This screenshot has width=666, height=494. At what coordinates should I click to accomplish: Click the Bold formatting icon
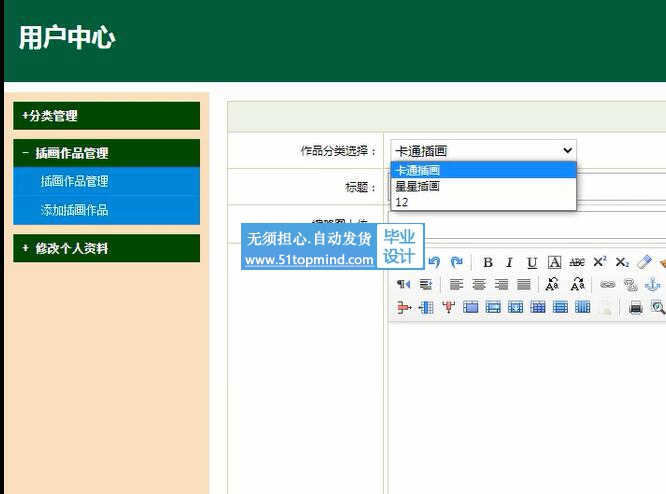coord(488,262)
